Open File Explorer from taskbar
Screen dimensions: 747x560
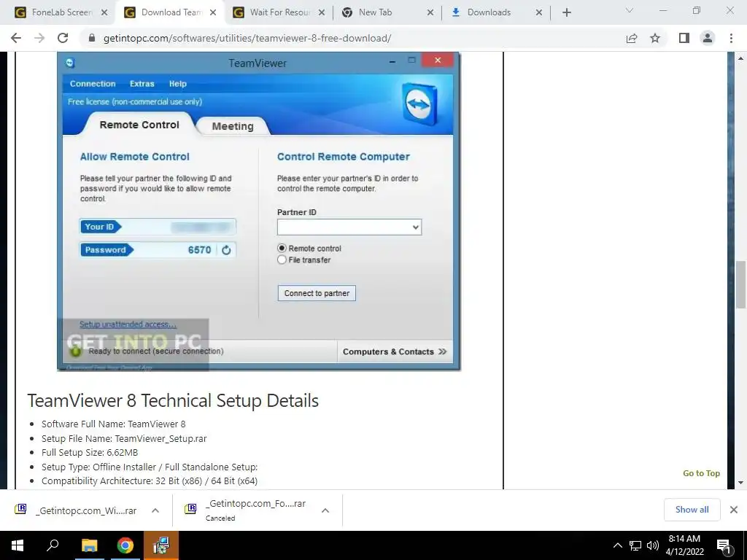tap(89, 545)
